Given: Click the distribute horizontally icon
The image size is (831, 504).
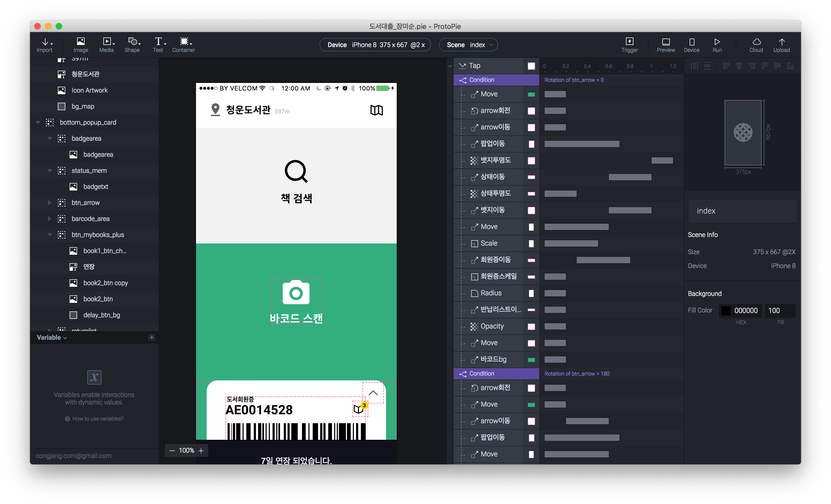Looking at the screenshot, I should point(694,66).
